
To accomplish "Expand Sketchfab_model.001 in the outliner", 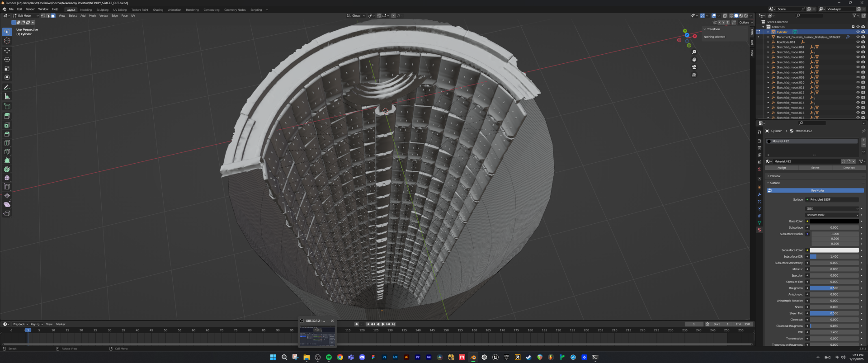I will [x=768, y=47].
